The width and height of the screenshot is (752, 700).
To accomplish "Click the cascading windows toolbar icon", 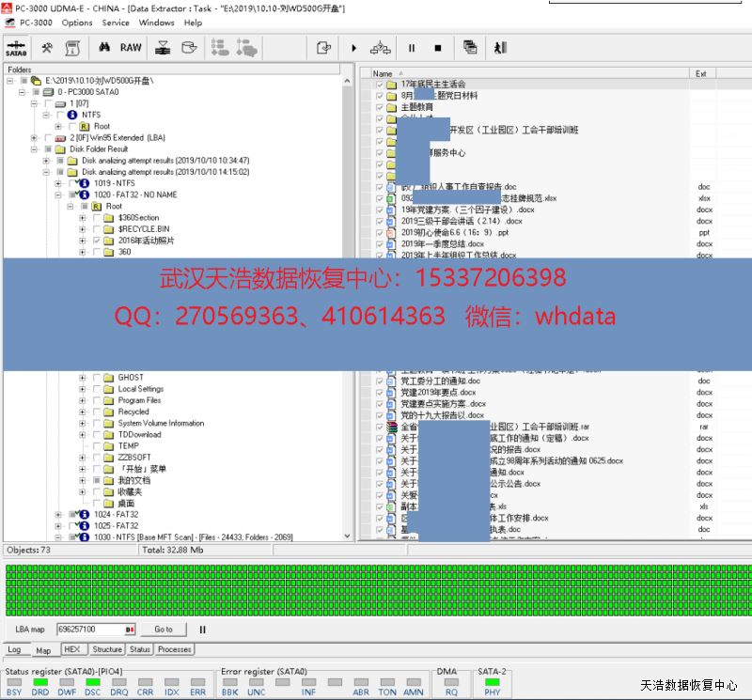I will pos(470,48).
